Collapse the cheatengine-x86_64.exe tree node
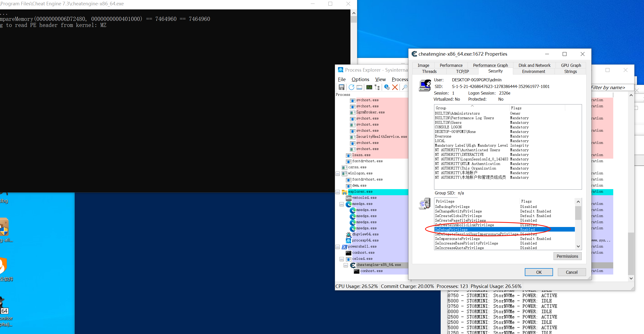Viewport: 644px width, 334px height. tap(346, 265)
